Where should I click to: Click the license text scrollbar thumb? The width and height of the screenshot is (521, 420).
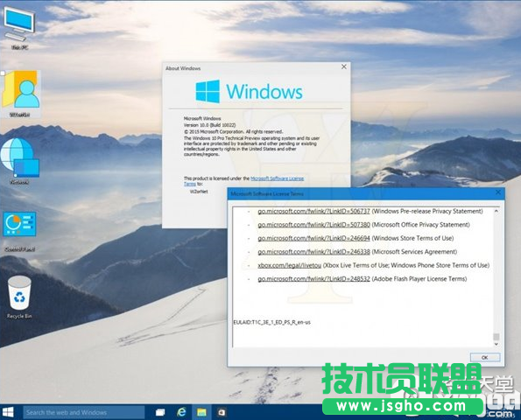496,336
